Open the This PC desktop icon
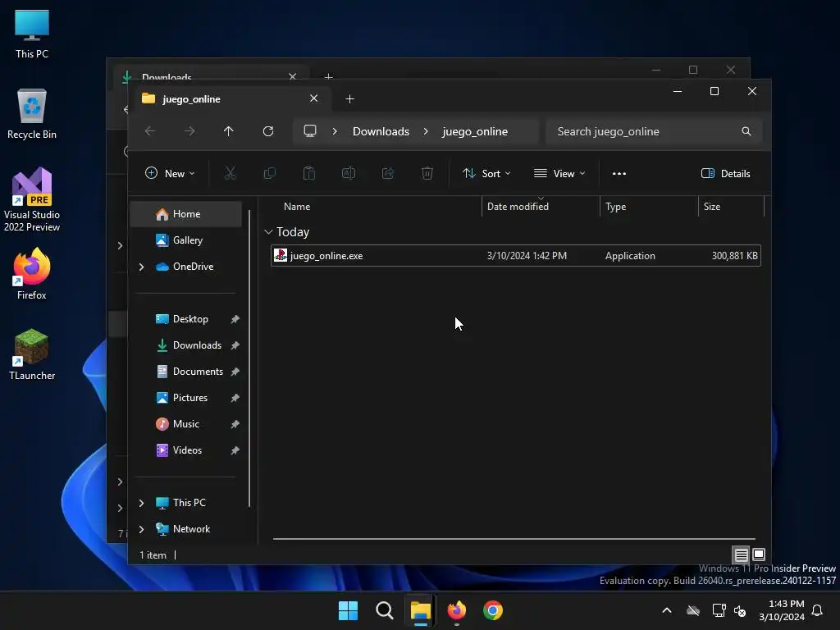 [32, 33]
